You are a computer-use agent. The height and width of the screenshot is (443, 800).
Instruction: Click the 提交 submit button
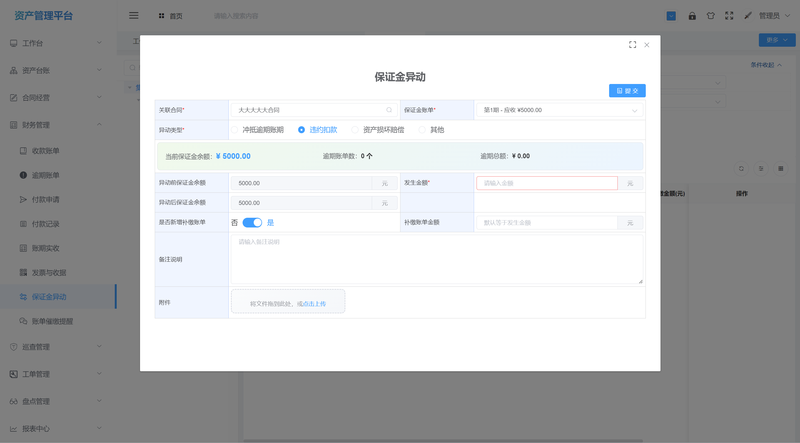(627, 90)
